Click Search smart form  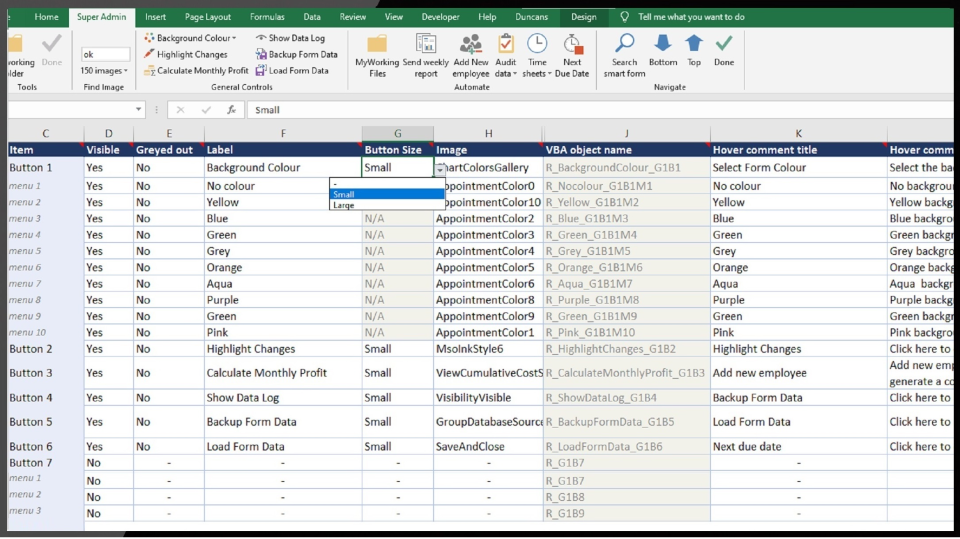tap(624, 56)
